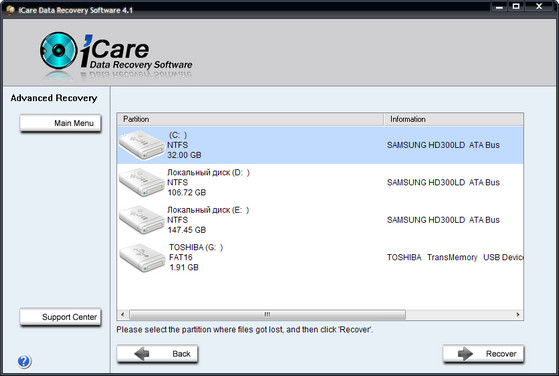Click the TOSHIBA G: USB drive icon
559x376 pixels.
click(142, 257)
